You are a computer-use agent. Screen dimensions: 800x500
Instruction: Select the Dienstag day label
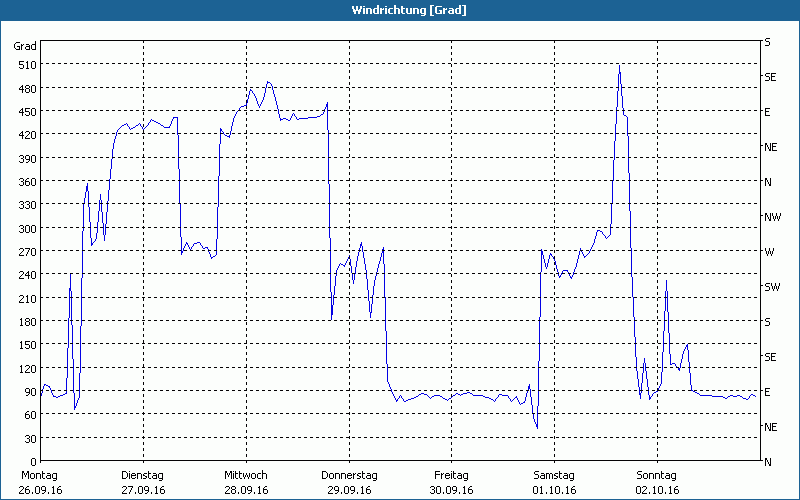click(142, 475)
